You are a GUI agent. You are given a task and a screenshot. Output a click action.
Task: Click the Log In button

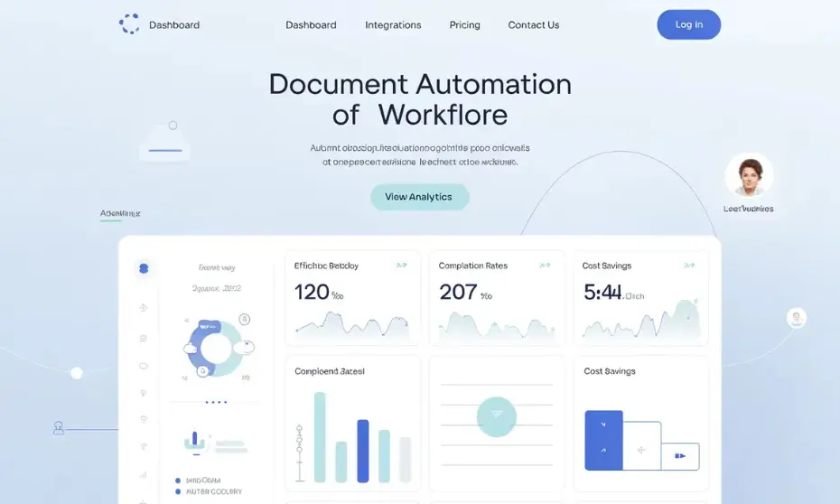pyautogui.click(x=688, y=24)
